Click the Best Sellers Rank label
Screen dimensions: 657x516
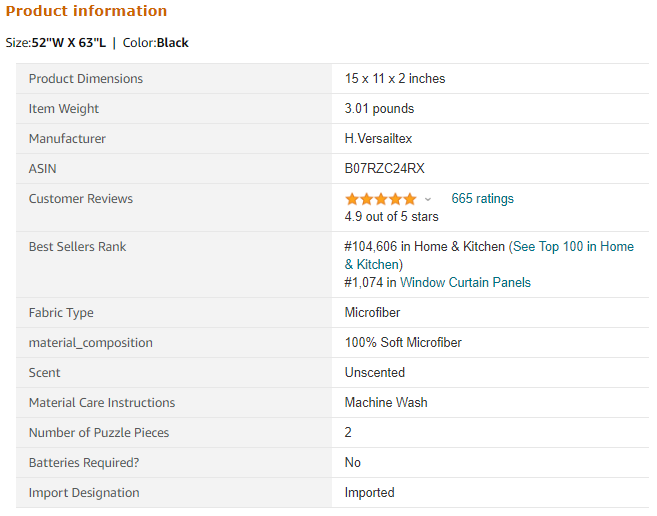pos(77,246)
